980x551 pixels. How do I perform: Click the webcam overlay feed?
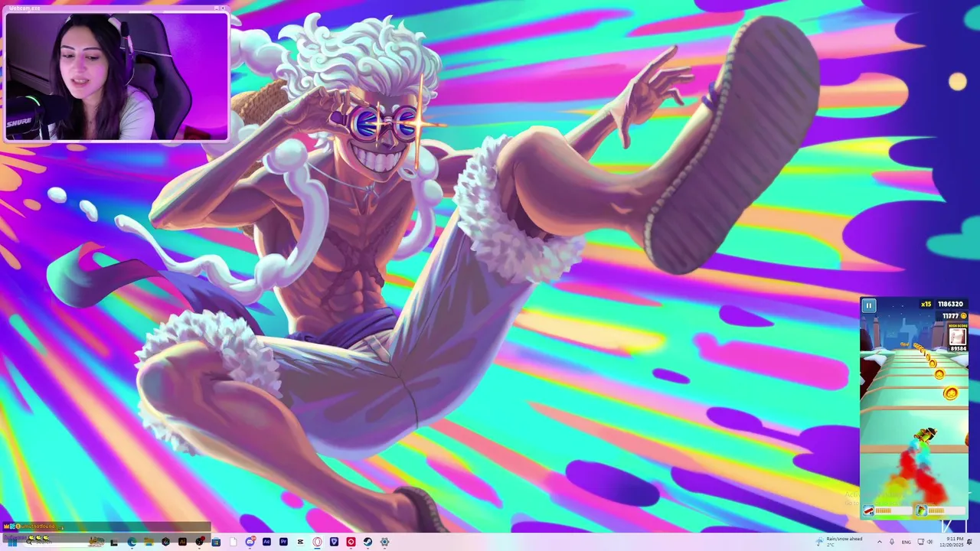click(x=116, y=77)
